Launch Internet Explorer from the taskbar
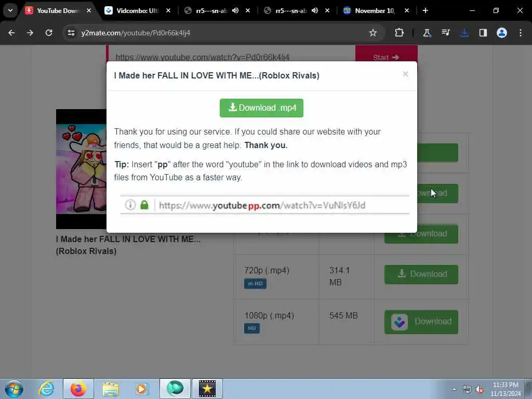The image size is (532, 399). (46, 389)
